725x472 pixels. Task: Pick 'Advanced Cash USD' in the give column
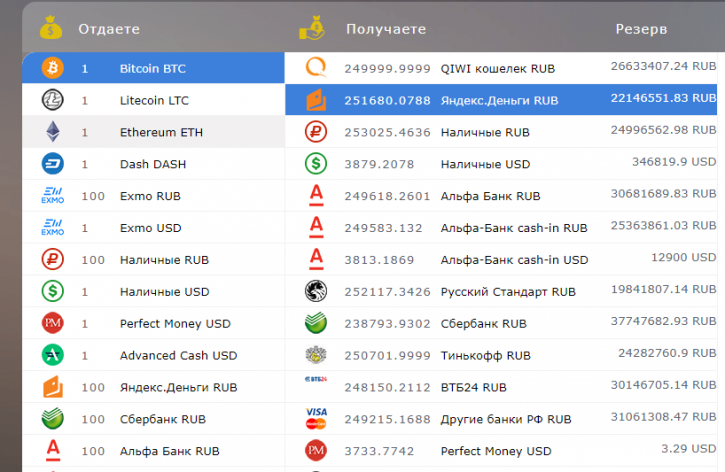(153, 355)
